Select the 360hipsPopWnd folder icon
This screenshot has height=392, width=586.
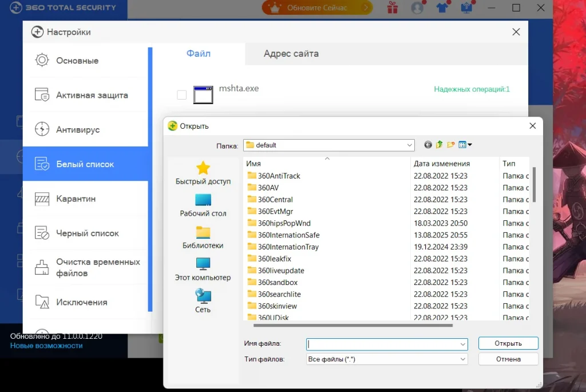[252, 223]
